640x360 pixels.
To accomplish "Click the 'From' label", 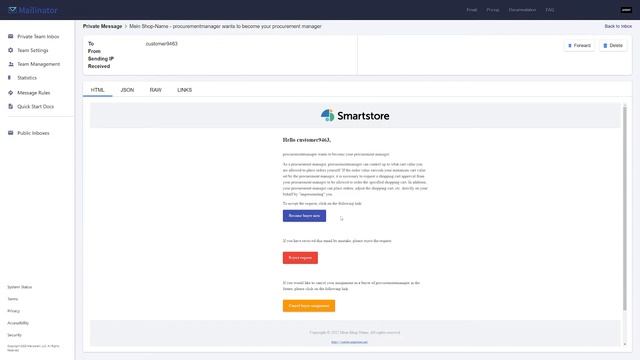I will click(x=94, y=51).
